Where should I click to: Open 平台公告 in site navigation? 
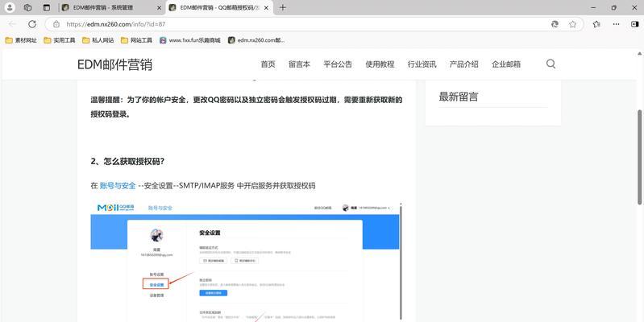pyautogui.click(x=338, y=64)
